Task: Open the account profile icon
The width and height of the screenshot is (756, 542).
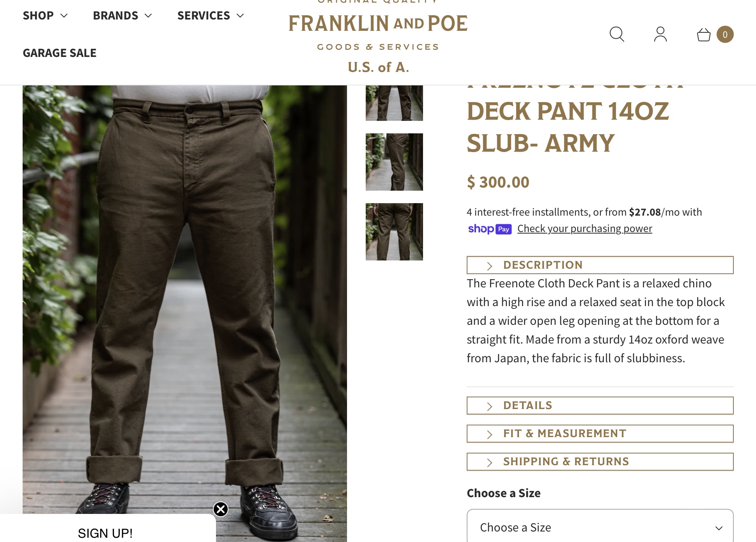Action: [660, 34]
